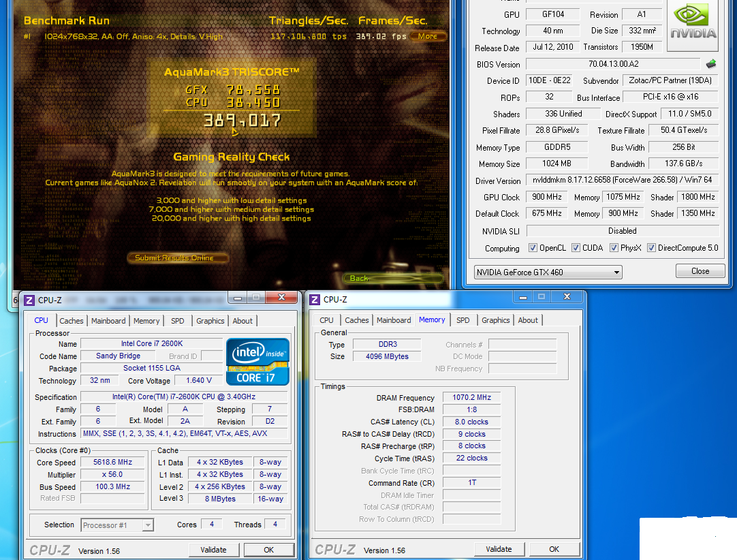Close the right CPU-Z Memory window

[567, 297]
